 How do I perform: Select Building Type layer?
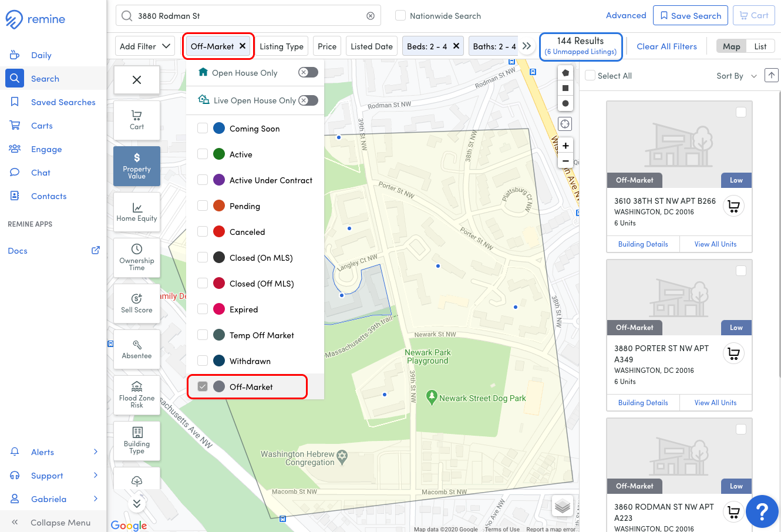[137, 441]
